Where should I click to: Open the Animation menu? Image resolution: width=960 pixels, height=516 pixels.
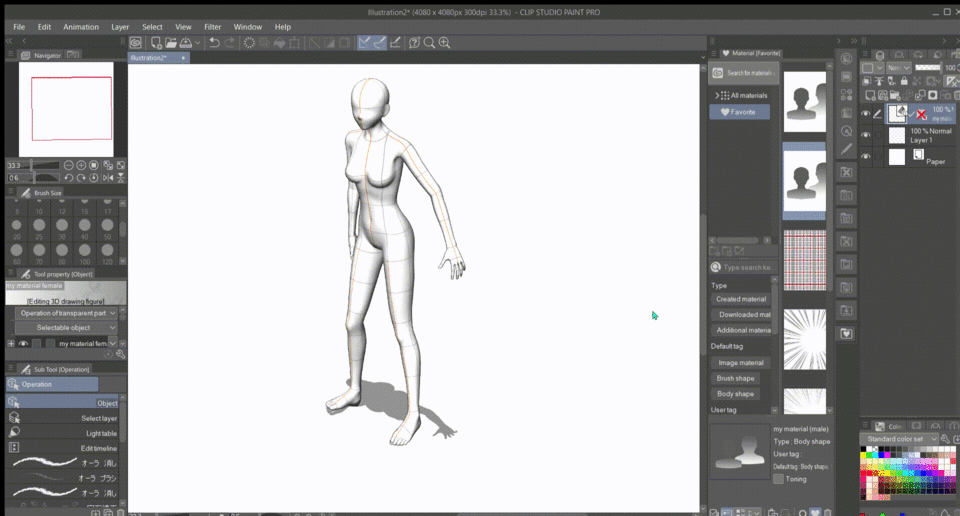tap(81, 27)
